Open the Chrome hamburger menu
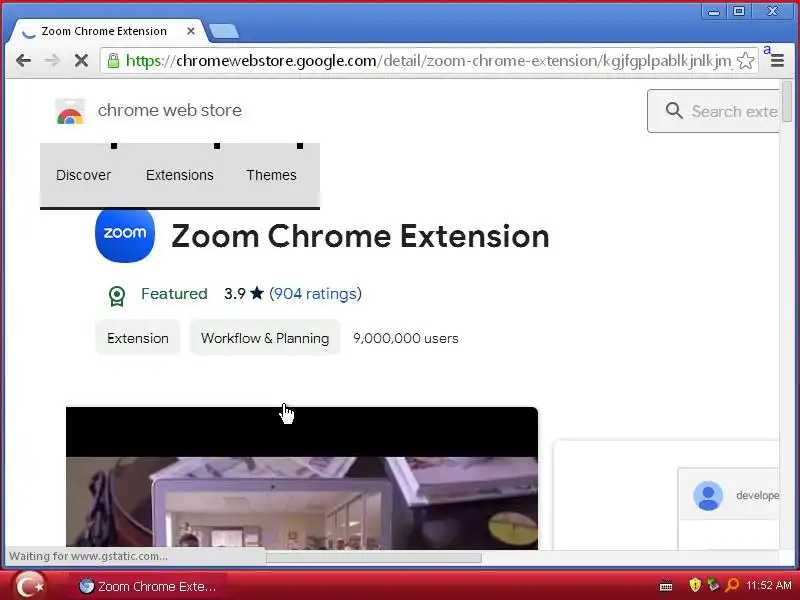 click(x=777, y=61)
